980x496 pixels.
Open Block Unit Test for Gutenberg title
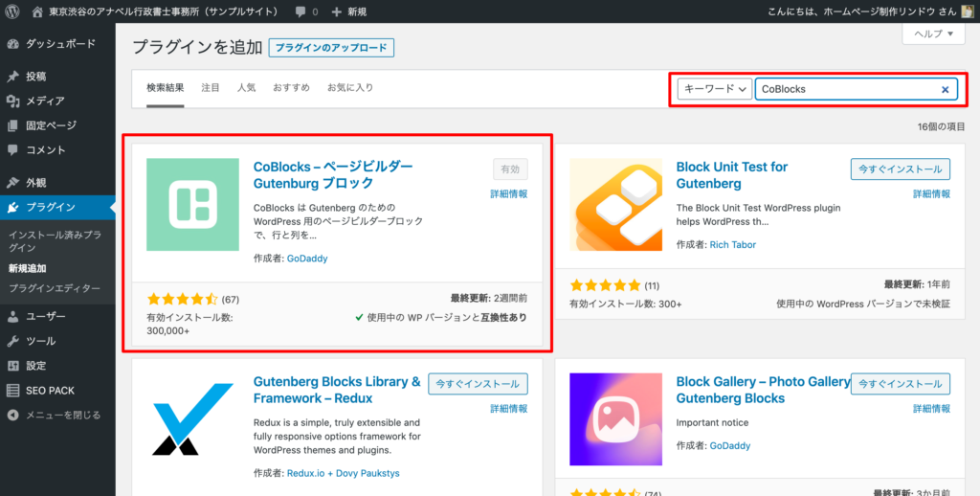(732, 175)
